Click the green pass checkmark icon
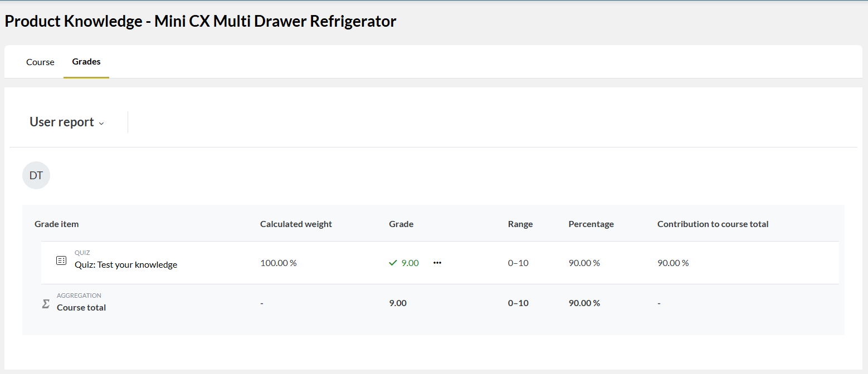The width and height of the screenshot is (868, 374). (393, 263)
